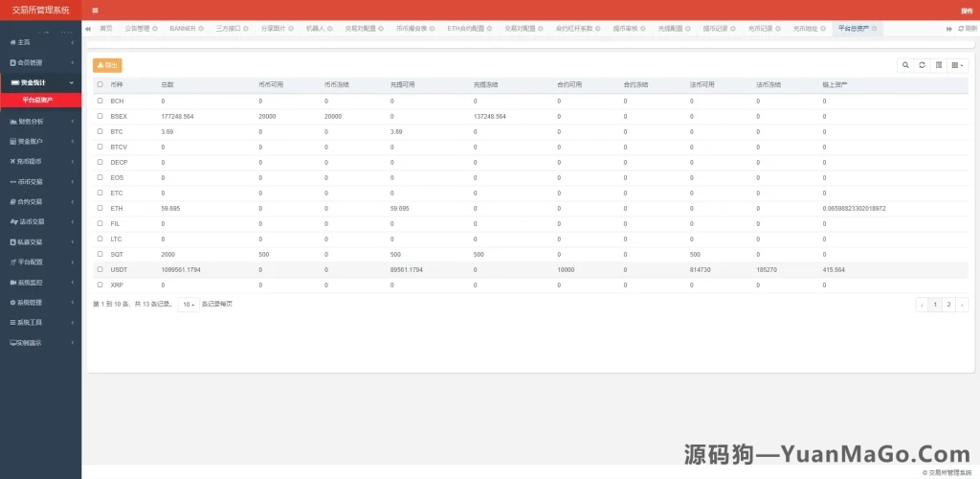The height and width of the screenshot is (479, 980).
Task: Click the 交易所管理系统 logo title
Action: click(40, 10)
